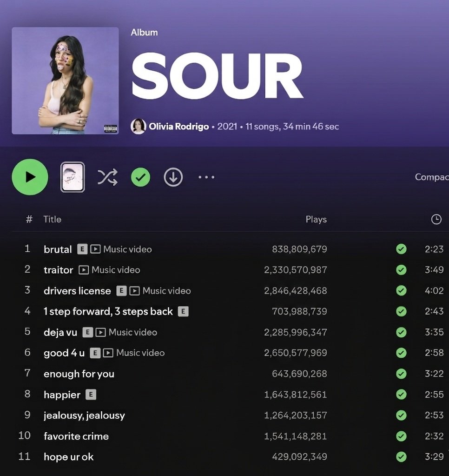The height and width of the screenshot is (476, 449).
Task: Click the explicit badge on happier
Action: click(x=91, y=395)
